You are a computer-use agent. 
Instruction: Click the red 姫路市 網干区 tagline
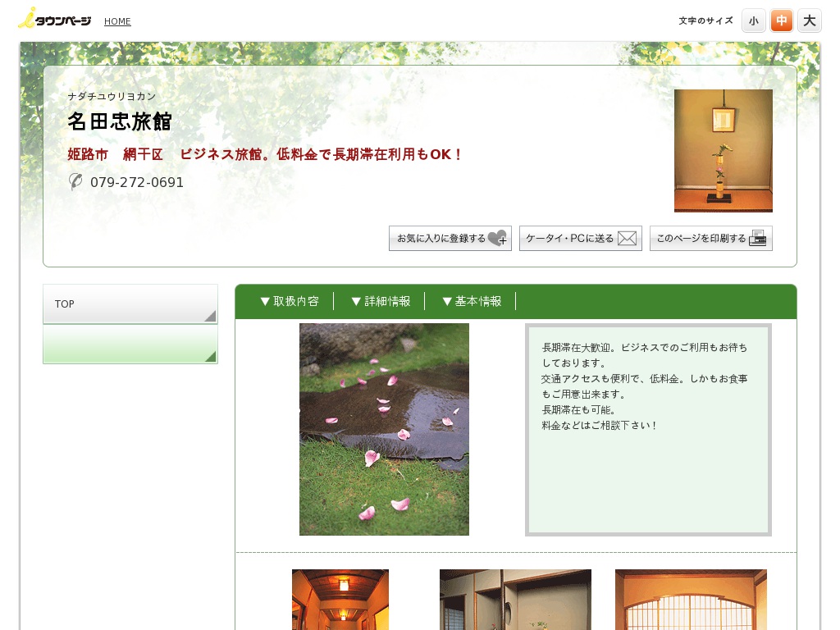pos(264,154)
